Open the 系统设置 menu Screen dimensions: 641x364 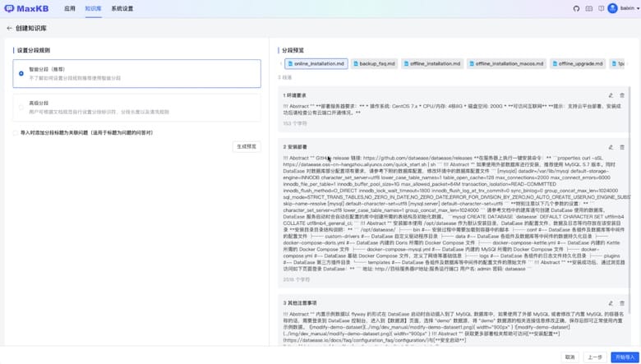pos(122,8)
